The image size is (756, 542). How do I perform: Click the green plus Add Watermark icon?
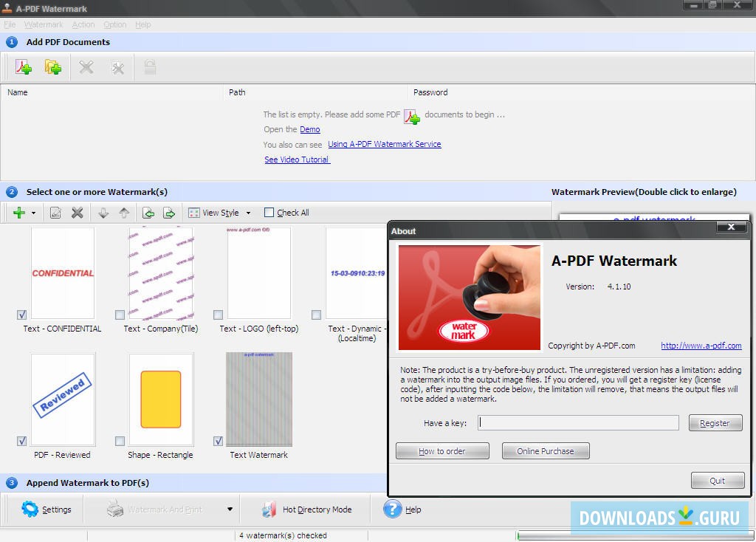point(18,213)
